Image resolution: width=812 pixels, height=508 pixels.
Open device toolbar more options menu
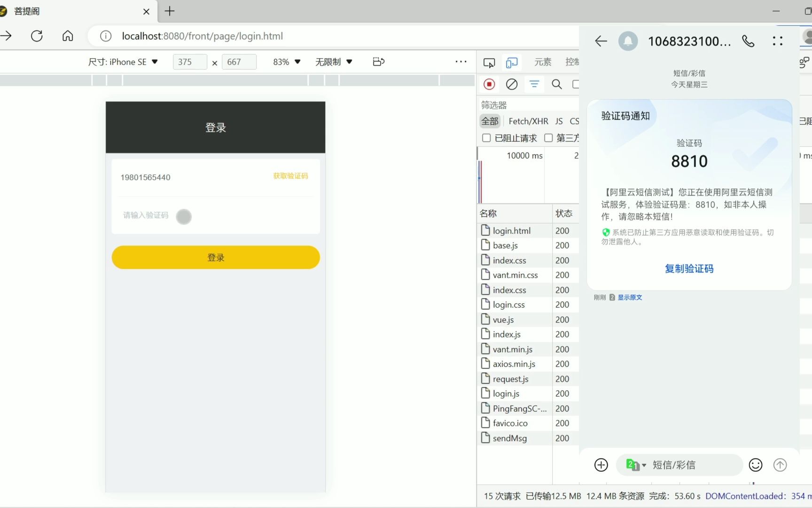click(x=461, y=62)
